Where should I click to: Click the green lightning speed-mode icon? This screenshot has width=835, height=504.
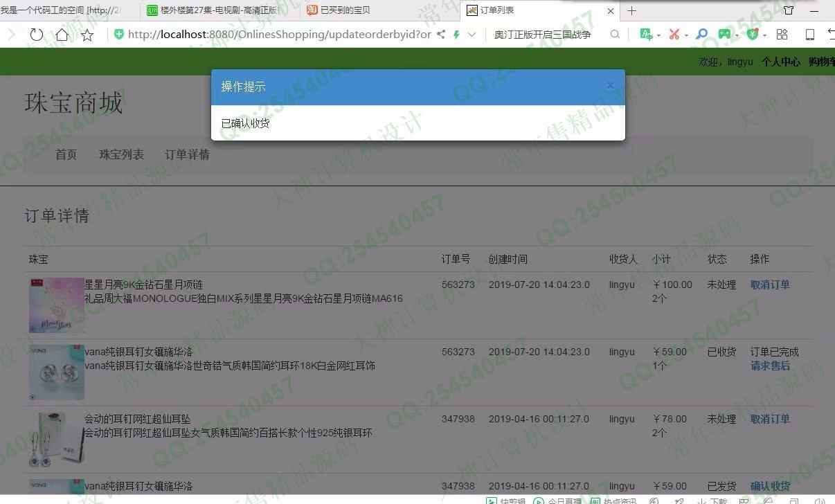click(456, 35)
